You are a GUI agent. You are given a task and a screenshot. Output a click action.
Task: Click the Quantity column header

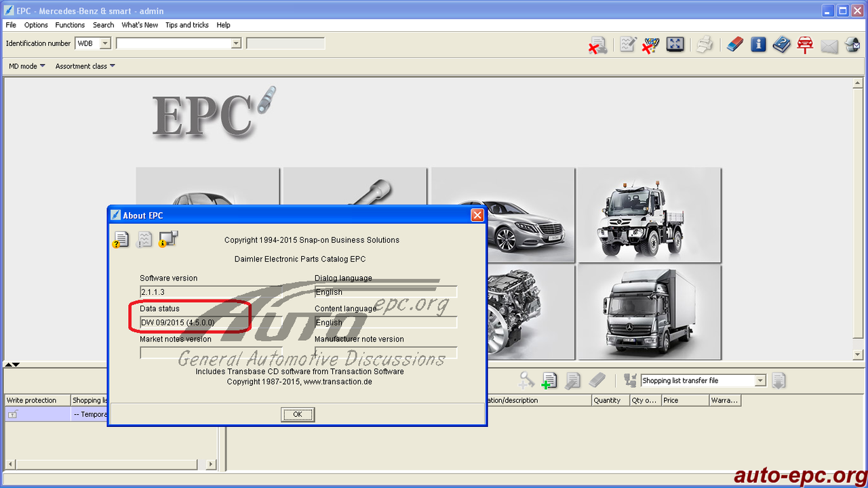(x=611, y=401)
